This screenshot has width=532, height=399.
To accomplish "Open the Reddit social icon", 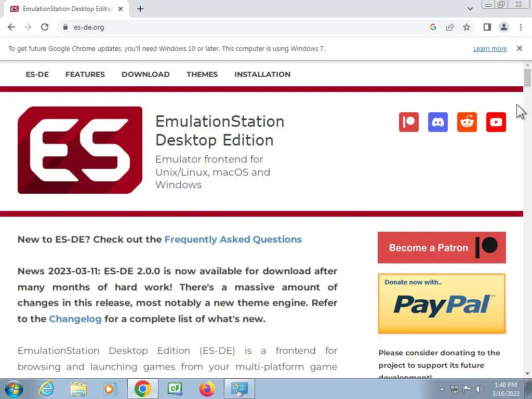I will click(467, 122).
